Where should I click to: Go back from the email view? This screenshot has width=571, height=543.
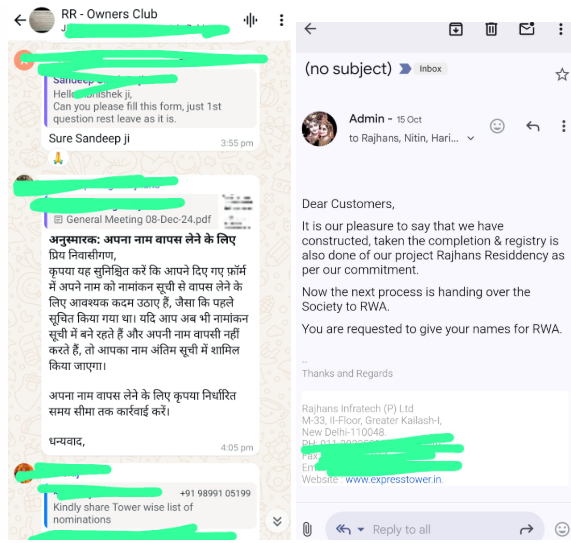coord(310,28)
